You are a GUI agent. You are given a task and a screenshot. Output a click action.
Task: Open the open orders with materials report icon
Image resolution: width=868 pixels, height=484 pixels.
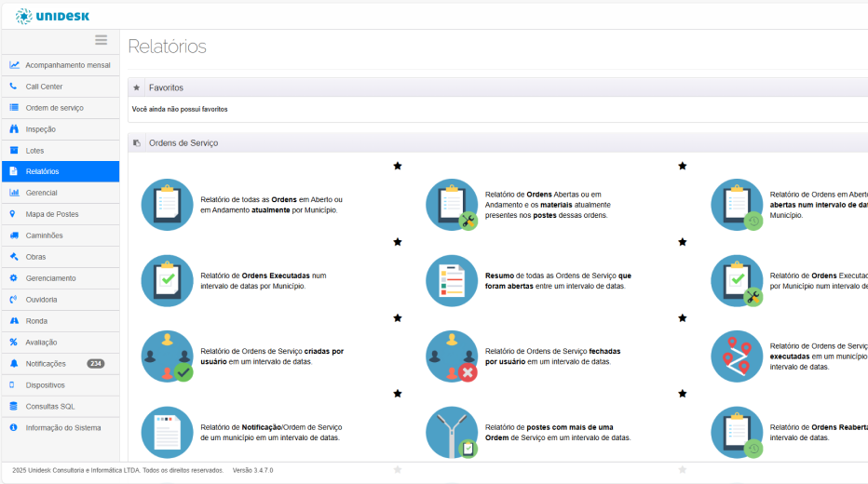point(453,205)
